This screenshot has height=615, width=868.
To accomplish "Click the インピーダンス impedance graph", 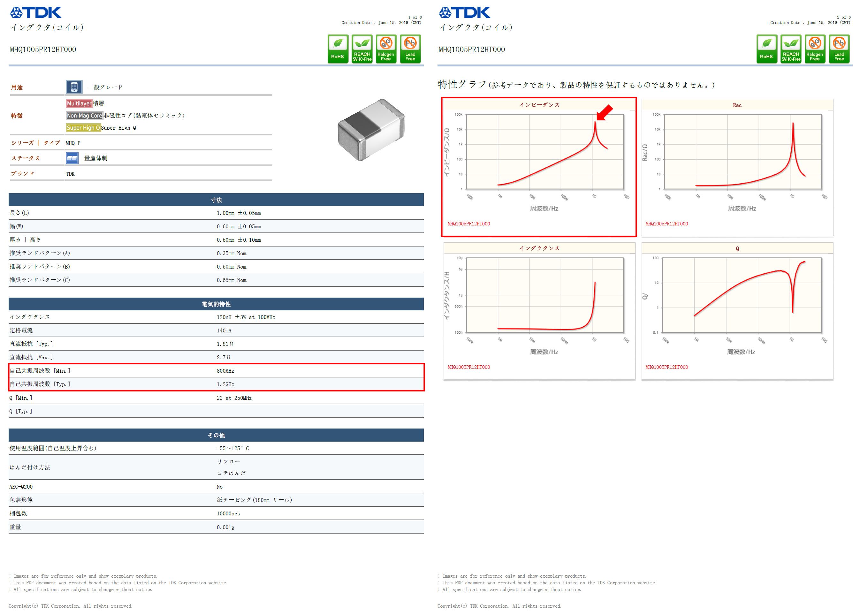I will 539,167.
